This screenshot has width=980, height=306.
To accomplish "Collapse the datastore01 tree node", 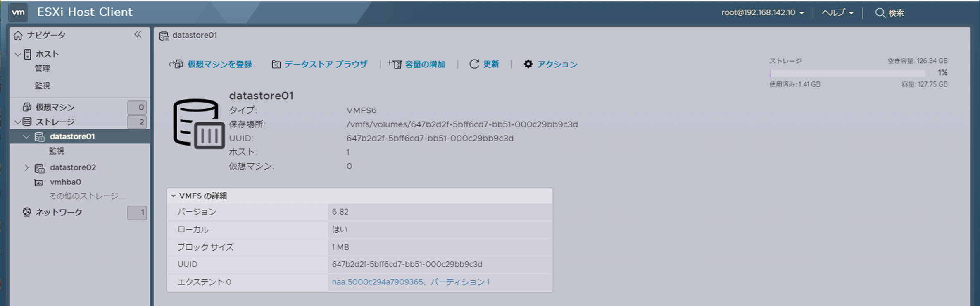I will click(x=26, y=136).
